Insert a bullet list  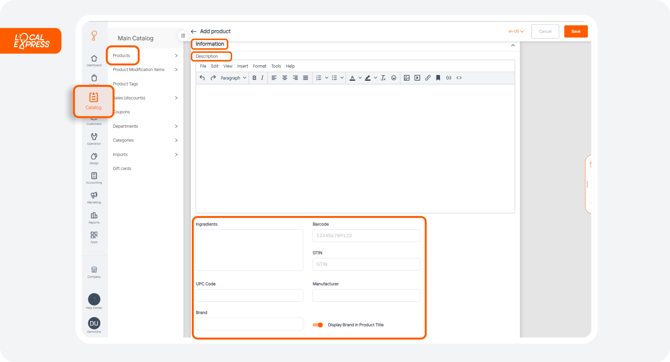[x=334, y=78]
